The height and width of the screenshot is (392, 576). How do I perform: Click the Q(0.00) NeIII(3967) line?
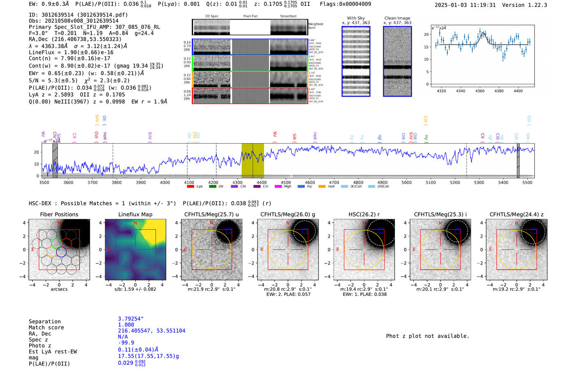point(98,102)
